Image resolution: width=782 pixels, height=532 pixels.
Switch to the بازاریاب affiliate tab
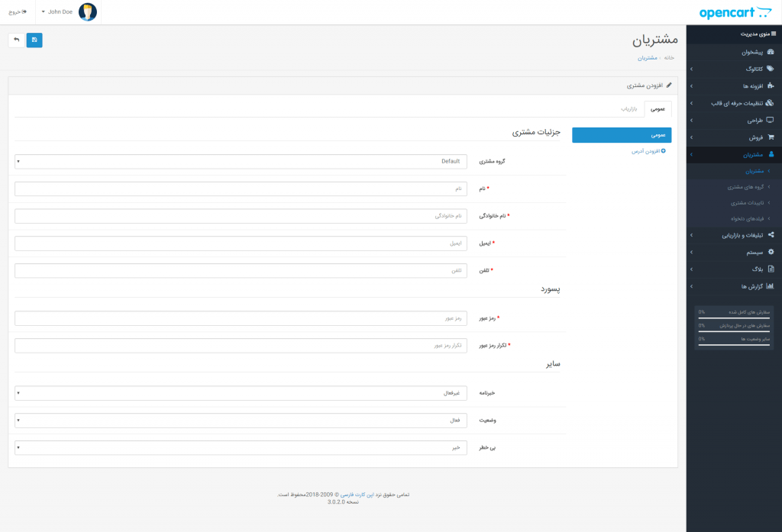(x=630, y=109)
